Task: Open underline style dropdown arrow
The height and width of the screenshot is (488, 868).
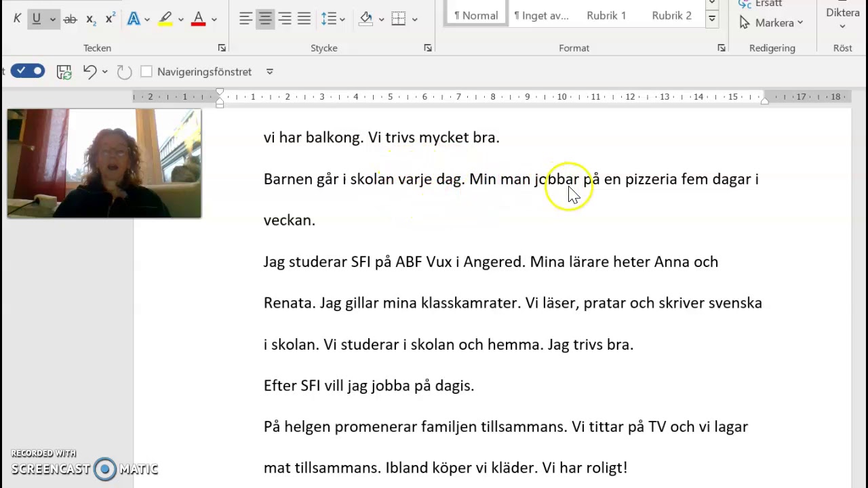Action: coord(52,19)
